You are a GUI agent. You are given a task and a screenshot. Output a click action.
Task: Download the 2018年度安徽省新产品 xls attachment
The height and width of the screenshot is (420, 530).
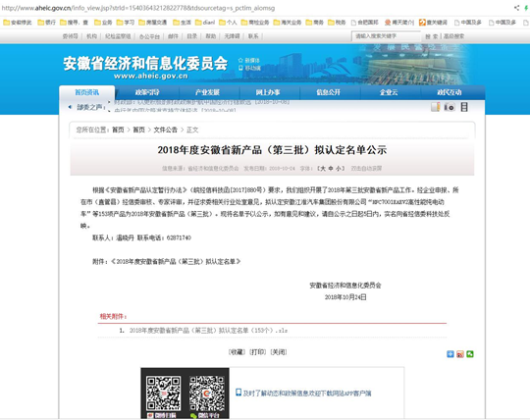click(x=208, y=330)
